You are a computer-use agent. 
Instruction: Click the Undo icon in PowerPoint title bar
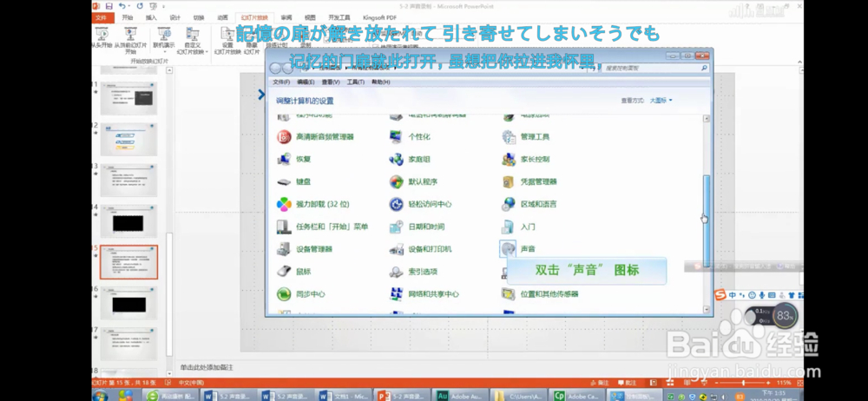point(122,6)
